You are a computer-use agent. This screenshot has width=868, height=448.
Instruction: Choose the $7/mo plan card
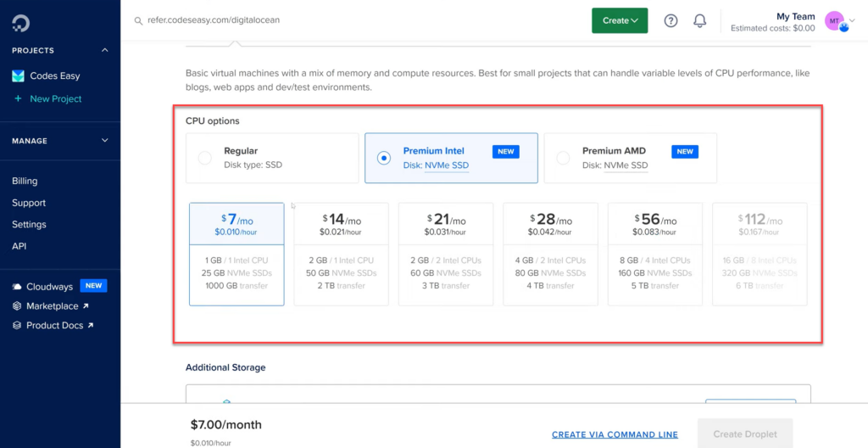[x=236, y=254]
